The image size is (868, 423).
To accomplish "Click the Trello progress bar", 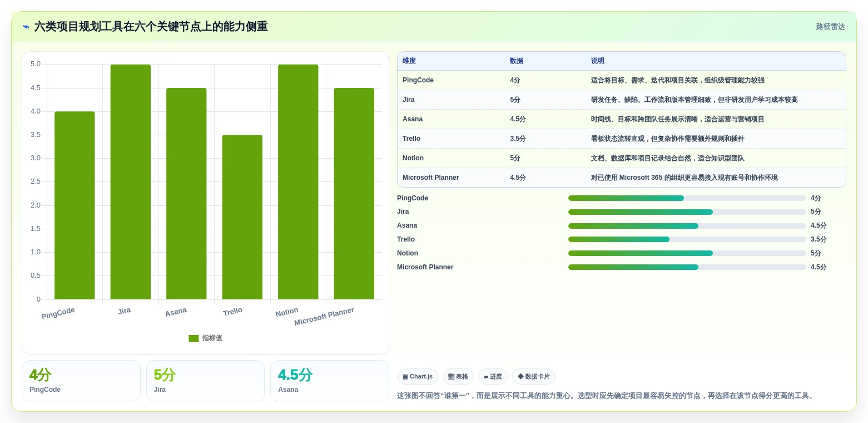I will coord(687,239).
